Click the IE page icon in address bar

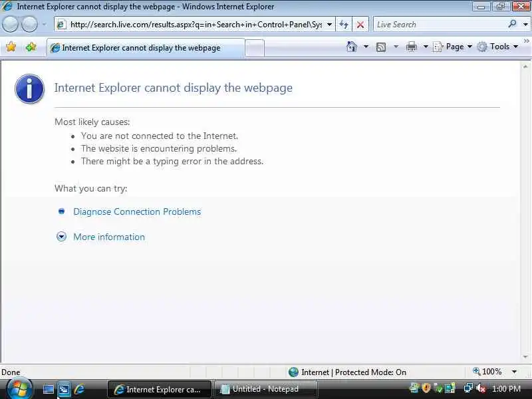tap(61, 25)
